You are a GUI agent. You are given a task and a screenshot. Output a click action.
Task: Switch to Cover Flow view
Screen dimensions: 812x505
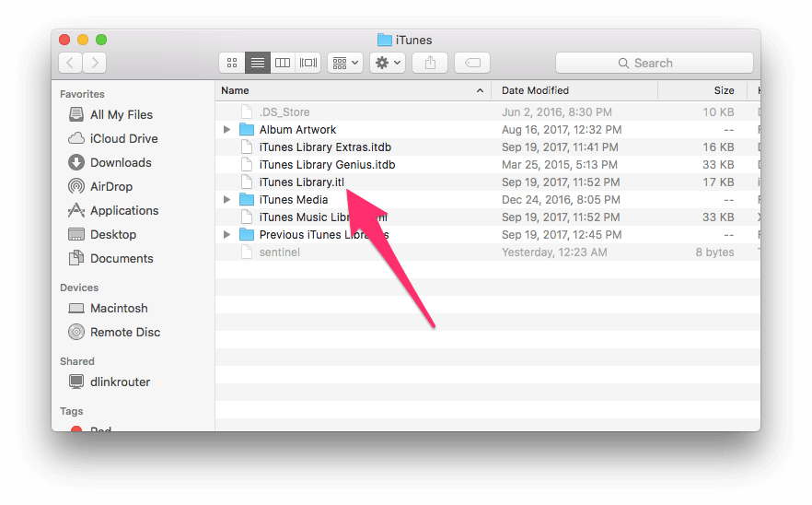308,63
